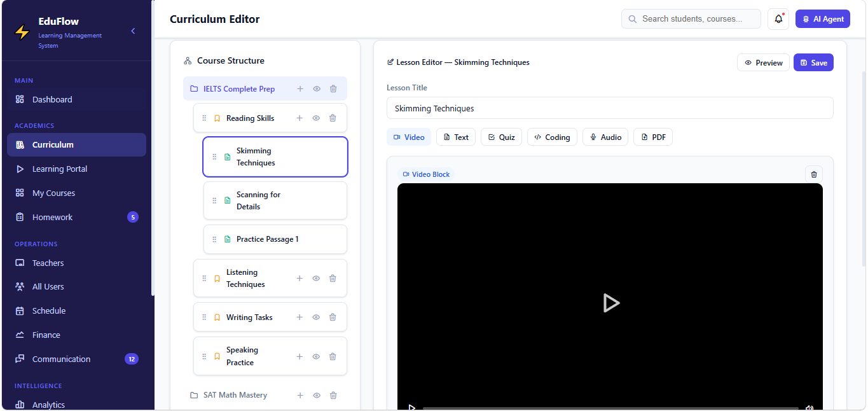Image resolution: width=868 pixels, height=411 pixels.
Task: Add a lesson to Writing Tasks
Action: (x=300, y=317)
